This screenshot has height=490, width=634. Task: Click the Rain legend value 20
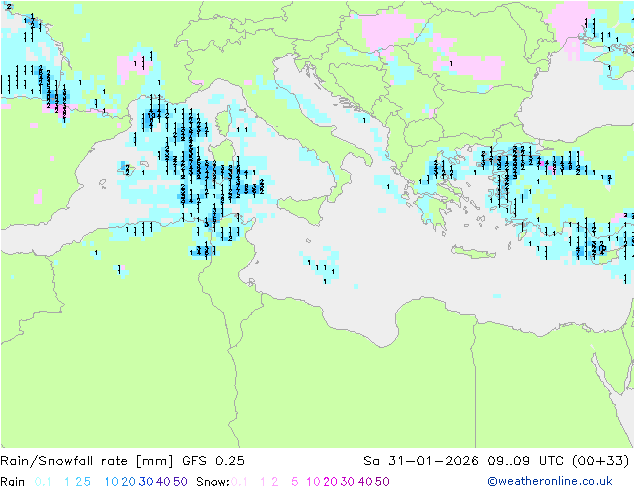129,482
